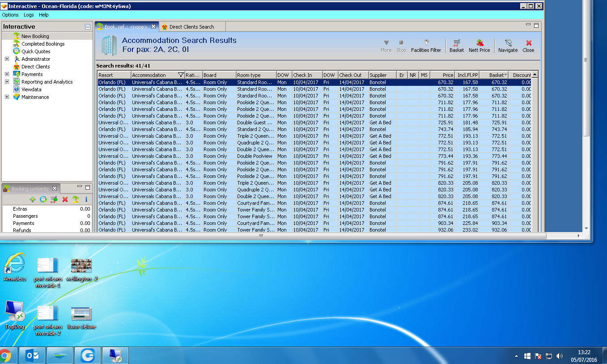Select port orleans riverside-2 desktop file
607x364 pixels.
(x=48, y=321)
